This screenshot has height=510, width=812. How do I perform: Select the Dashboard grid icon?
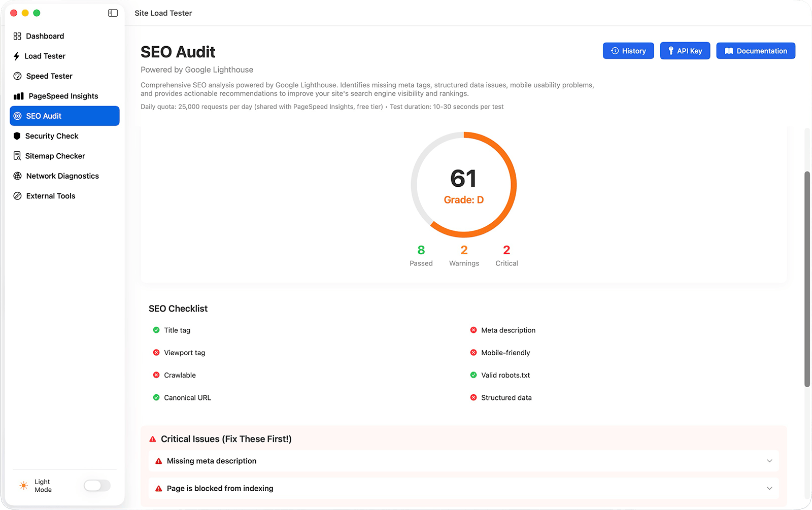click(17, 36)
